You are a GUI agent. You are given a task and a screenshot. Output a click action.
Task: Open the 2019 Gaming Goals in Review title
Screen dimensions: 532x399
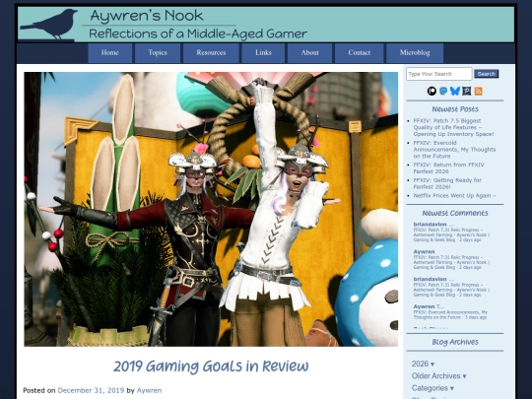coord(211,366)
